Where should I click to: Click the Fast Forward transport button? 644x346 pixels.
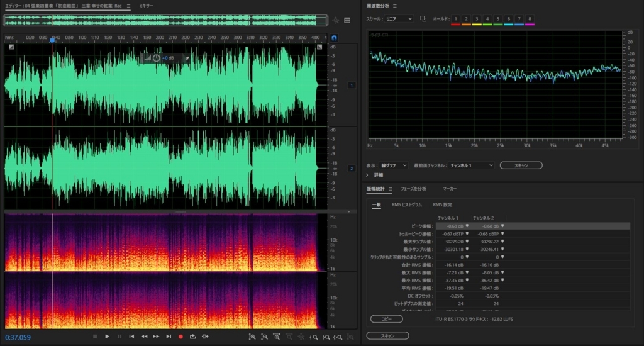[x=156, y=337]
